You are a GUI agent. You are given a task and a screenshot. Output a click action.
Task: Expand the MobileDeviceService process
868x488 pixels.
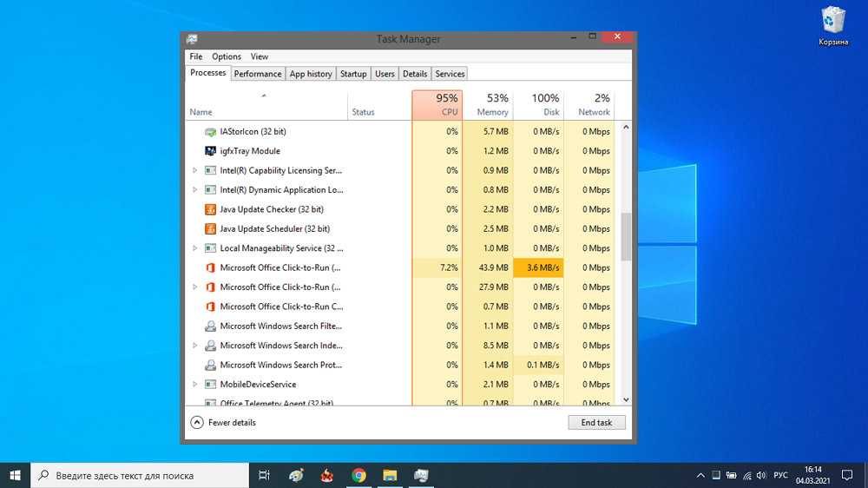194,385
